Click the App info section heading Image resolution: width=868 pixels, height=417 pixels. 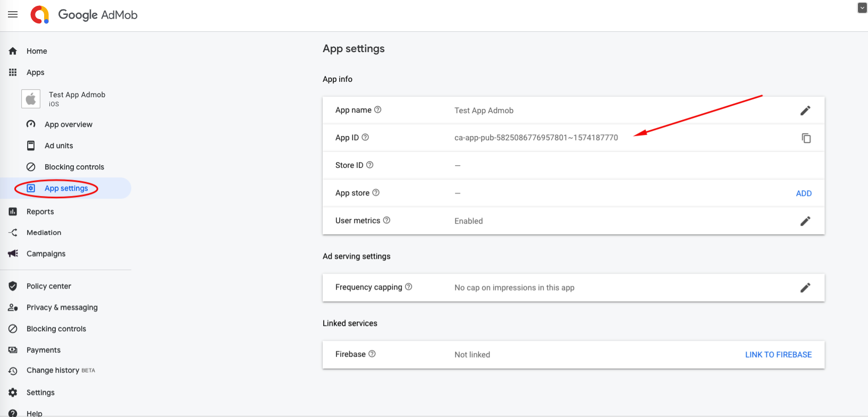[x=338, y=79]
